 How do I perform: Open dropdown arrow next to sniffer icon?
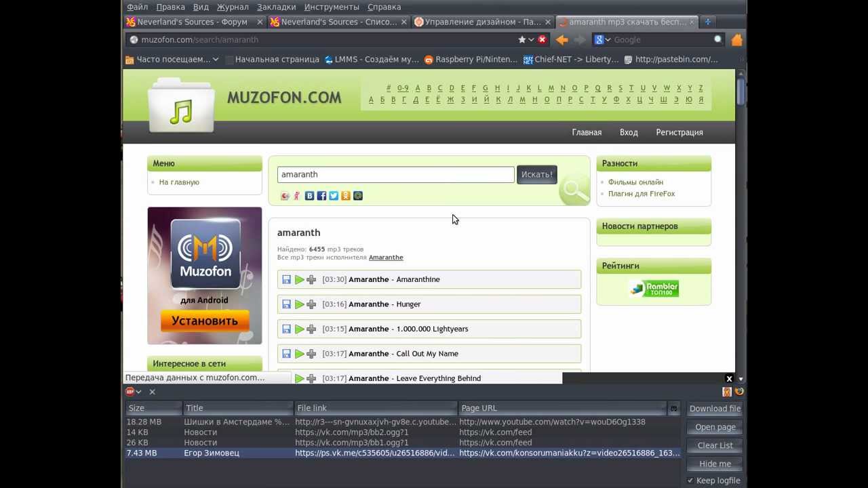coord(139,392)
